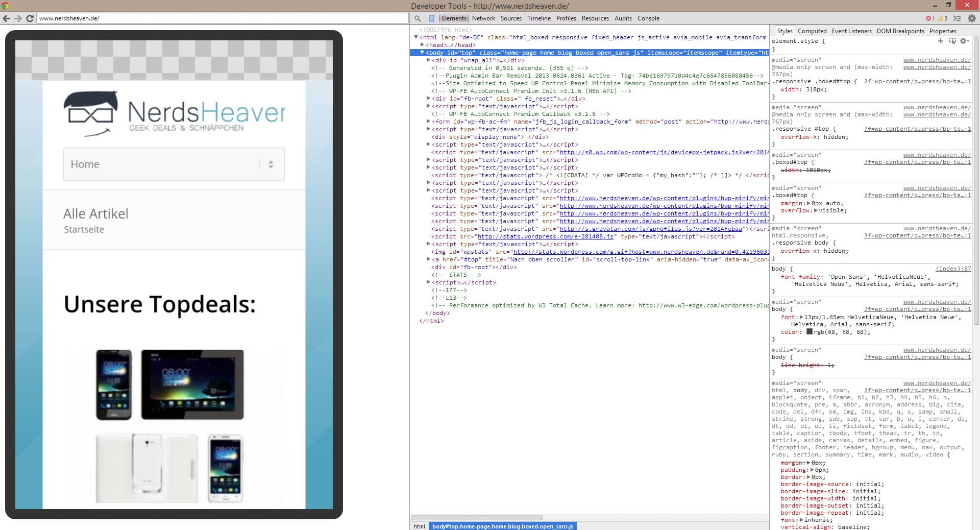Click the address bar URL field
The image size is (980, 530).
(x=223, y=18)
